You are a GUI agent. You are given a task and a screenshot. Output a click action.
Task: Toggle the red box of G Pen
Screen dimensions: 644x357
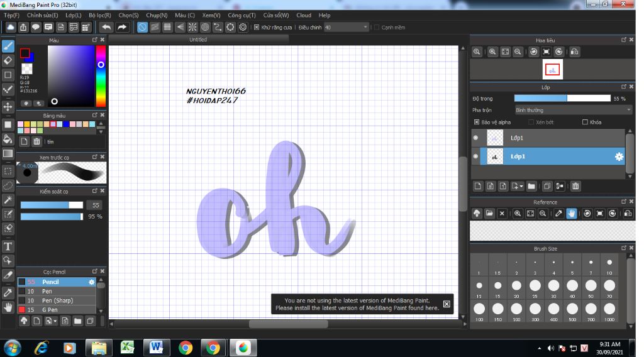[x=22, y=310]
